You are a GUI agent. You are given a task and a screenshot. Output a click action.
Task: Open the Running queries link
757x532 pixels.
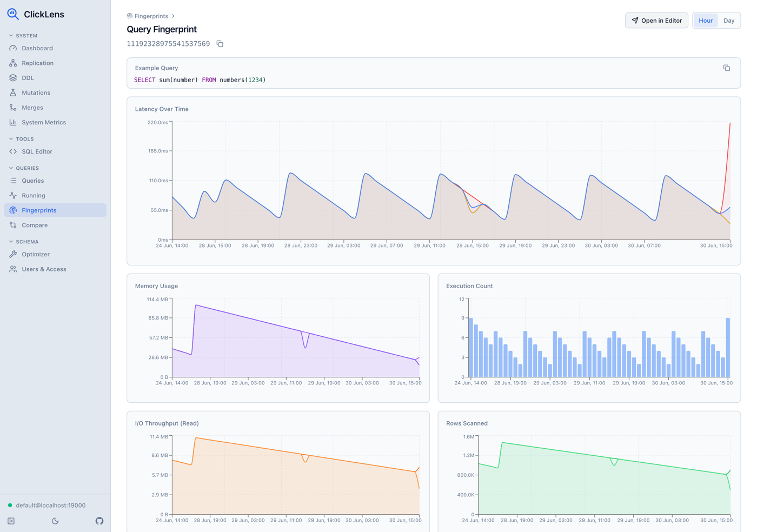[x=55, y=195]
